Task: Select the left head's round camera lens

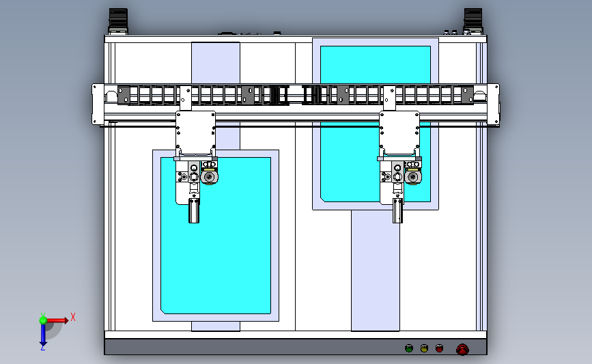Action: tap(209, 177)
